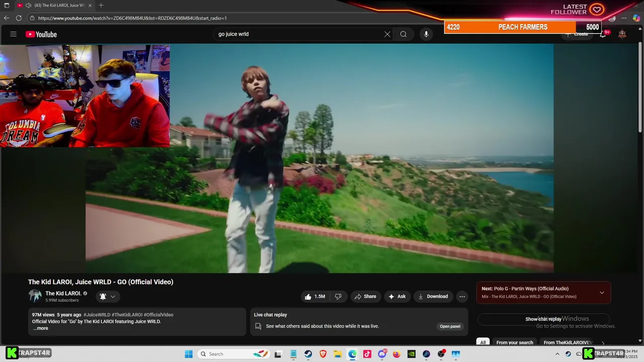Click the Create button

click(577, 34)
